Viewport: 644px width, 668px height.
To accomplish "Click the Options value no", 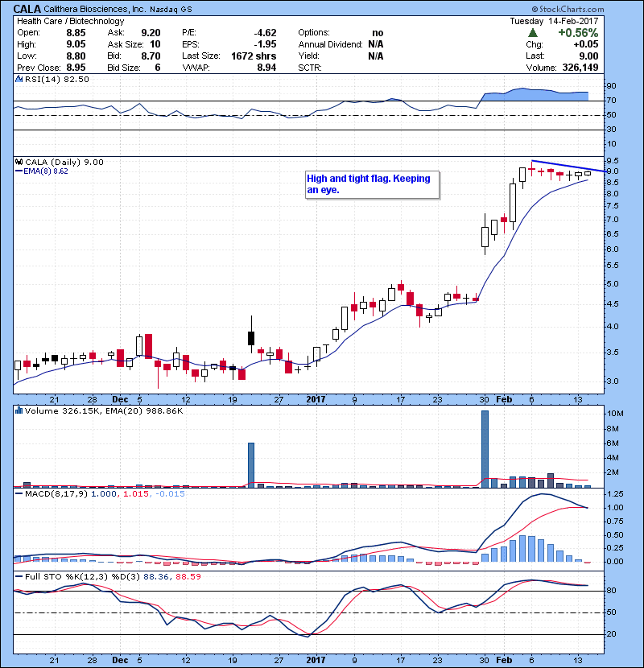I will coord(378,33).
